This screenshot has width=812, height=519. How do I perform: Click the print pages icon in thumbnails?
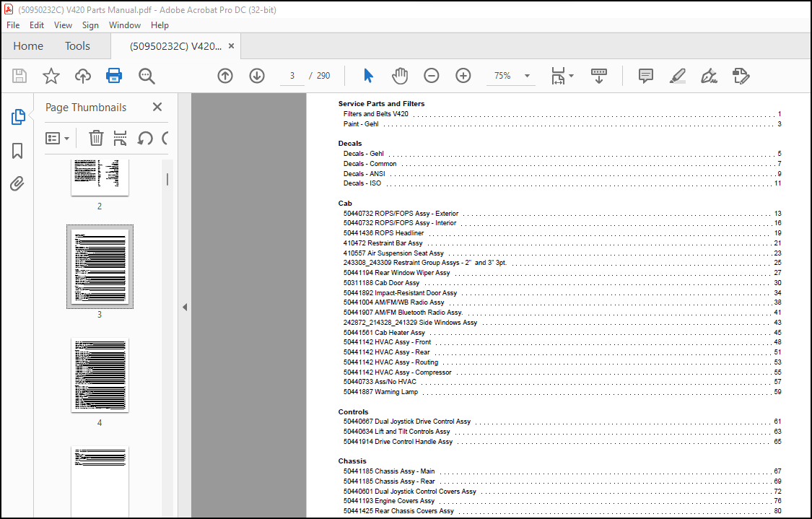coord(120,139)
